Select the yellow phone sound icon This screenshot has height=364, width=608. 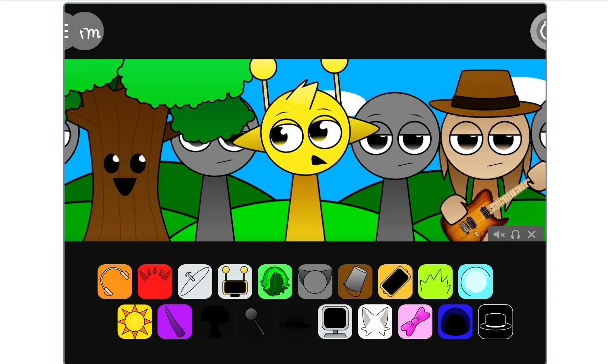coord(395,282)
